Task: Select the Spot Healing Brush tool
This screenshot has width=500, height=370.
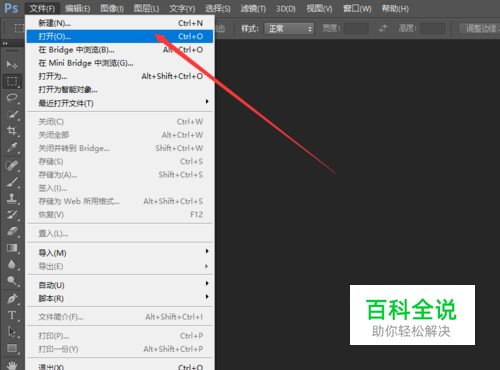Action: tap(12, 165)
